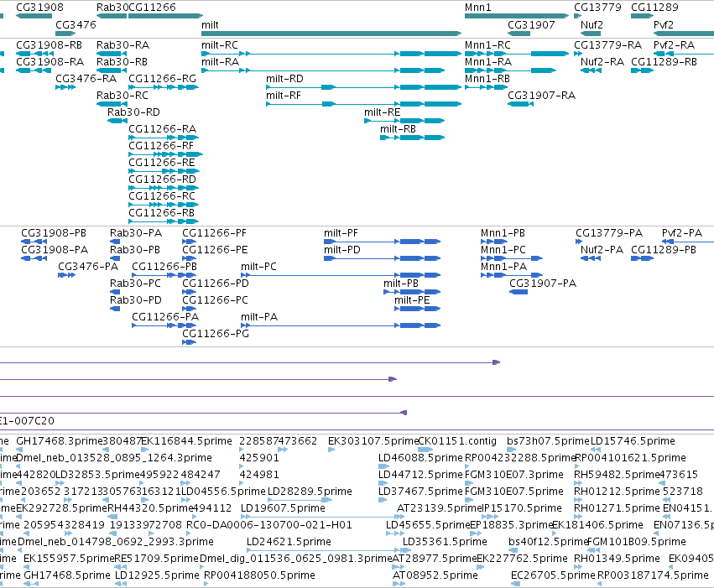Image resolution: width=714 pixels, height=588 pixels.
Task: Select EST LD15746.5prime
Action: pos(596,450)
